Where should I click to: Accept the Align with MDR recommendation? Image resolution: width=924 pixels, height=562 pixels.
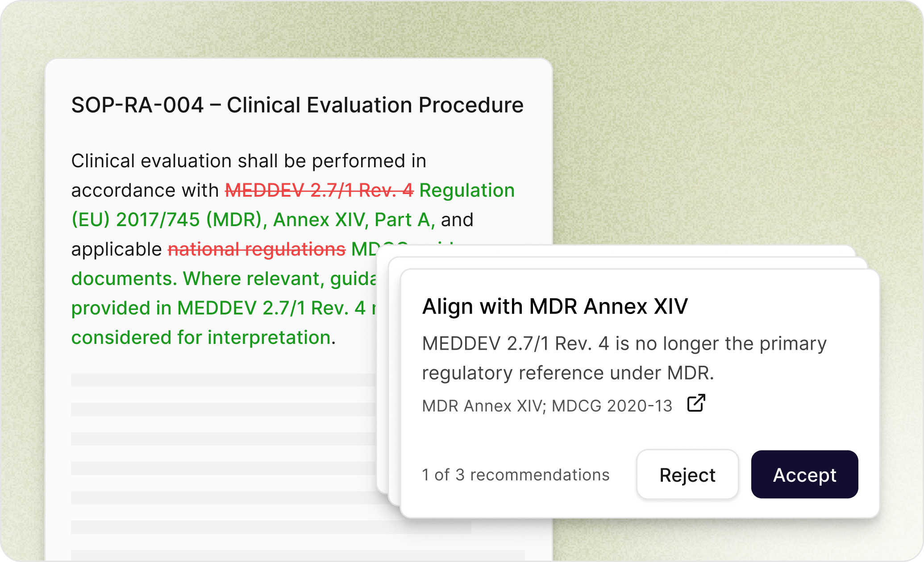pyautogui.click(x=804, y=475)
